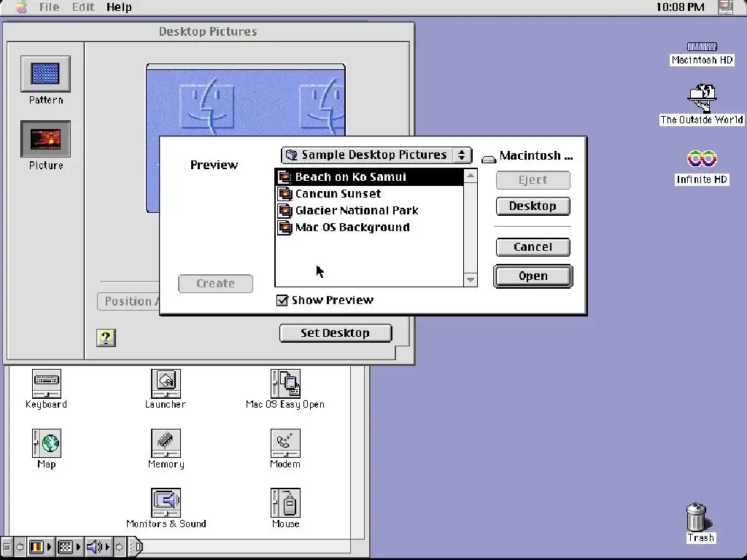This screenshot has width=747, height=560.
Task: Click the clock showing 10:08 PM
Action: [680, 7]
